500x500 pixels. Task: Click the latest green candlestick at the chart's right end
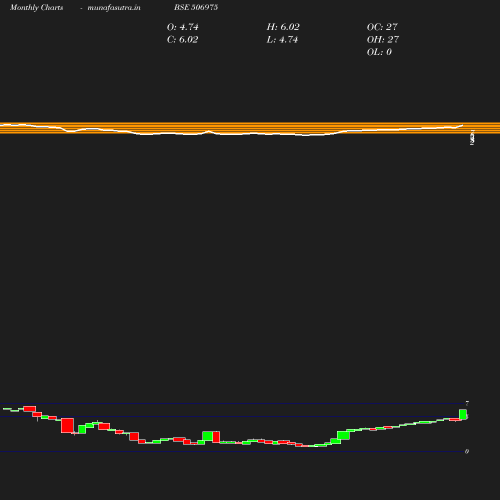point(463,414)
